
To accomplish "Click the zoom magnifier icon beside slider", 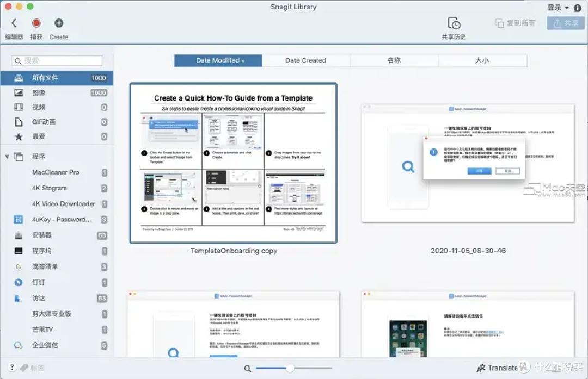I will [248, 369].
